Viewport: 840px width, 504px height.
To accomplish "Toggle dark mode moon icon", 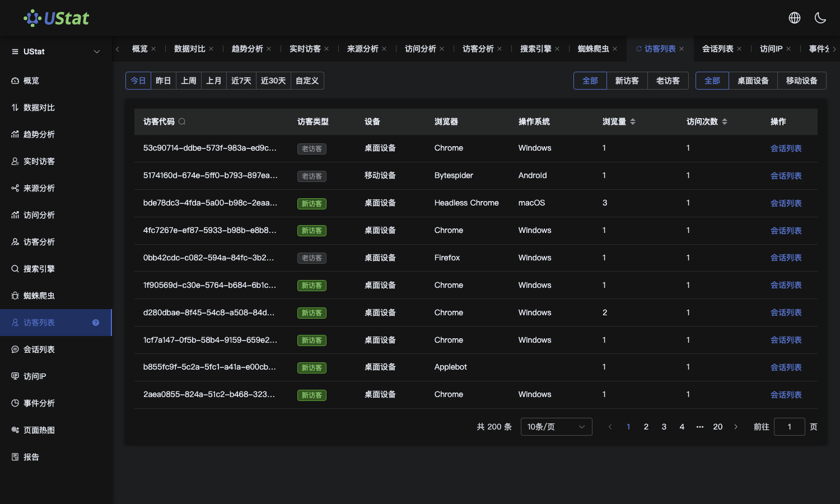I will [x=820, y=18].
